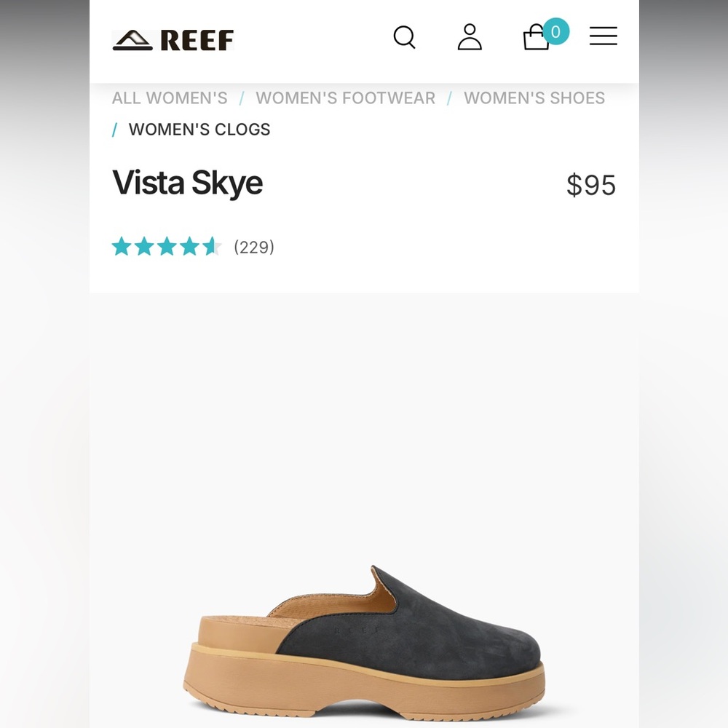Viewport: 728px width, 728px height.
Task: Click the half-filled fifth star
Action: point(213,247)
